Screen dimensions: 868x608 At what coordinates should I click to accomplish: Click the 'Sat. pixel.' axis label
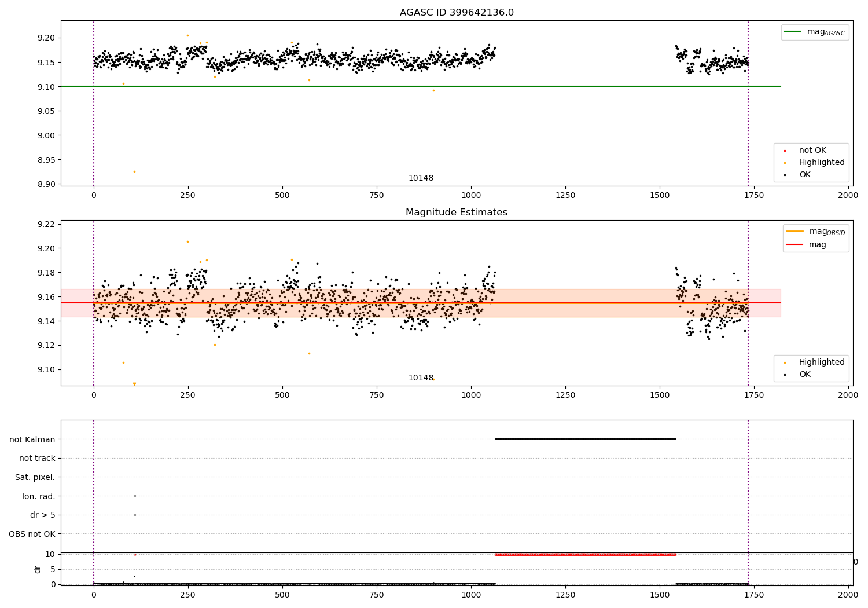point(35,477)
